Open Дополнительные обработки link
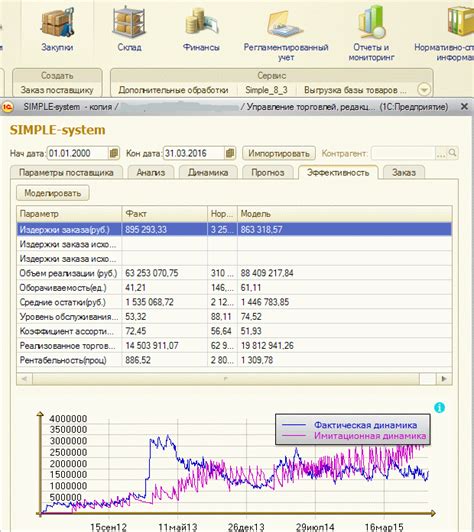 (x=173, y=90)
